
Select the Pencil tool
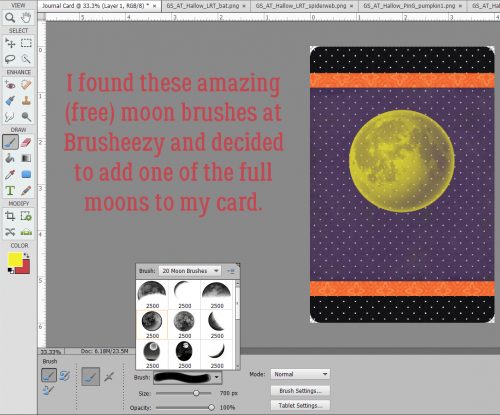pos(26,190)
